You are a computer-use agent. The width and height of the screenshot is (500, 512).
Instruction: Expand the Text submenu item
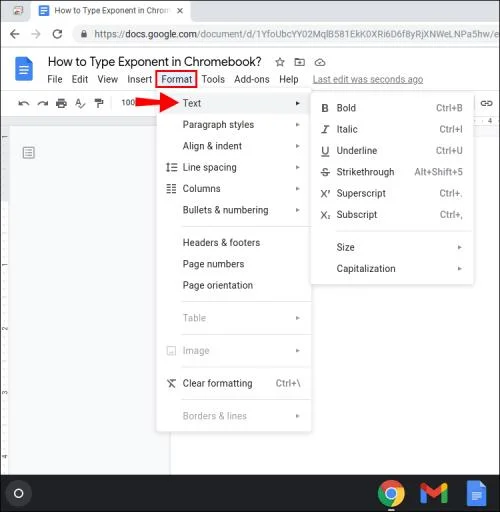point(234,103)
